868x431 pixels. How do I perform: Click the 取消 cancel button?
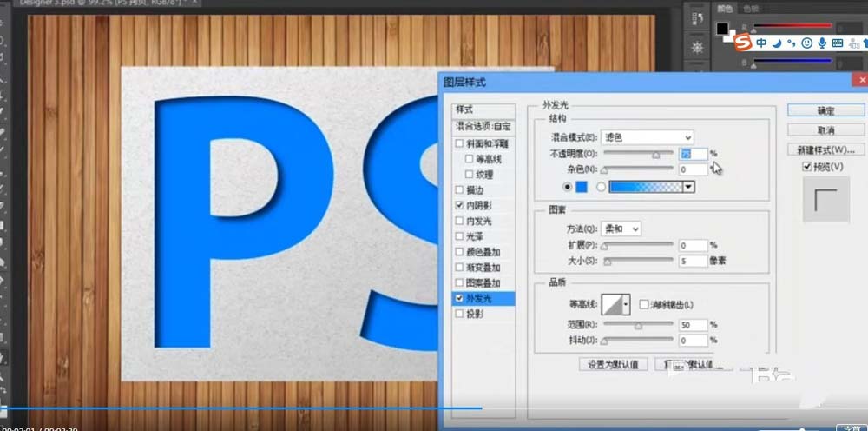[x=826, y=130]
